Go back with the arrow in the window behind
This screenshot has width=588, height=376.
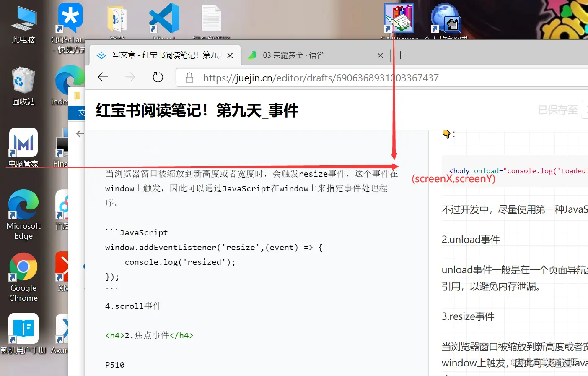[x=80, y=134]
